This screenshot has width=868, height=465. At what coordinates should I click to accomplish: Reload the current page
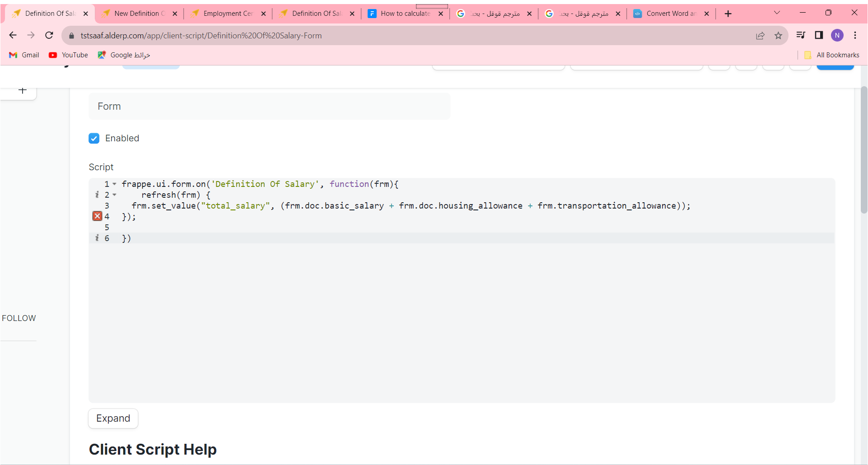click(x=49, y=35)
